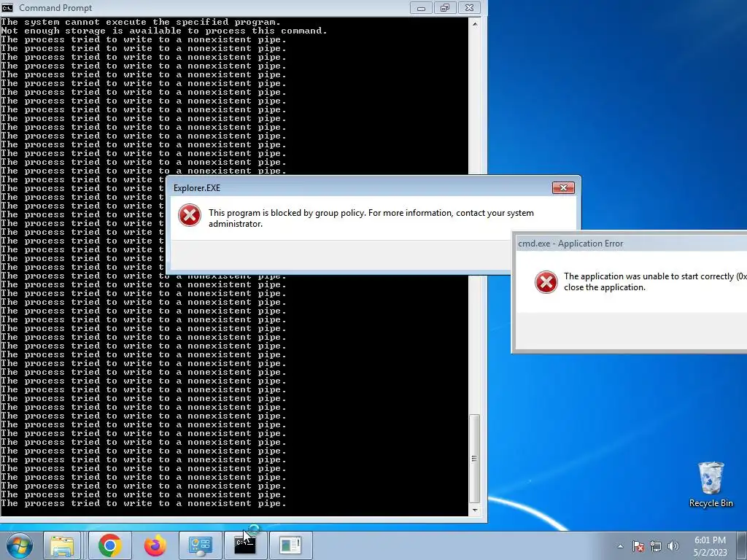Click the Command Prompt window title text
The image size is (747, 560).
55,7
